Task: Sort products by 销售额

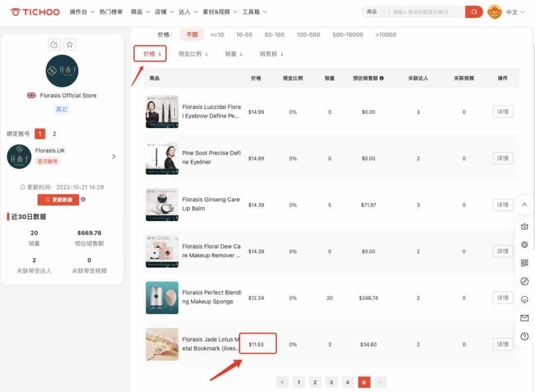Action: coord(271,54)
